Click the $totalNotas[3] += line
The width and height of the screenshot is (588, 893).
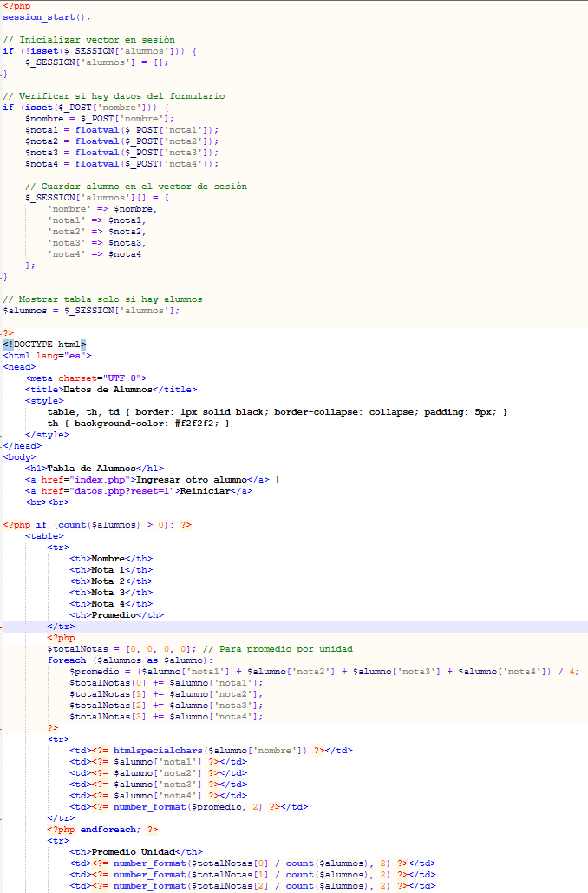(x=167, y=717)
